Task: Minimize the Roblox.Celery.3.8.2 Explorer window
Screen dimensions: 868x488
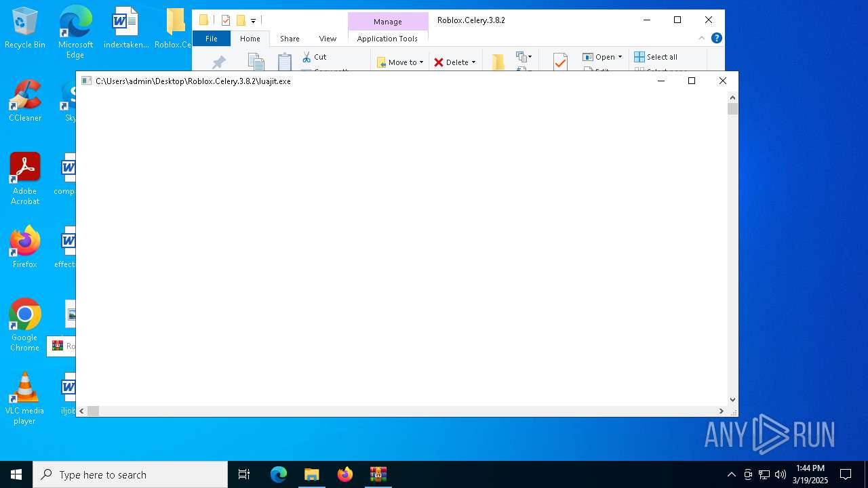Action: tap(646, 20)
